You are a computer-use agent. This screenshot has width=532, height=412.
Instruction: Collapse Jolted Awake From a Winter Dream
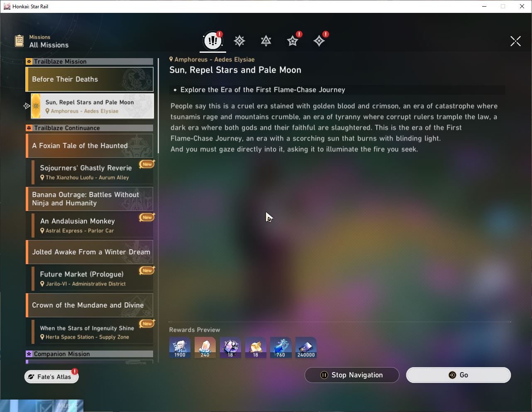coord(90,252)
